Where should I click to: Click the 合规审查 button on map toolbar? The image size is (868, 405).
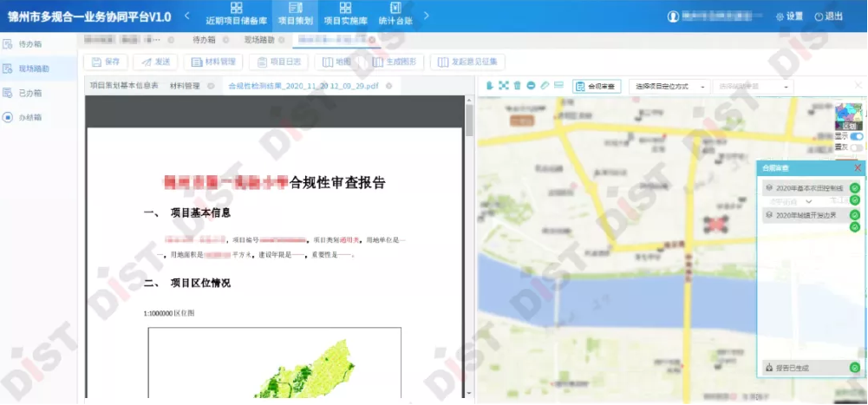pyautogui.click(x=597, y=87)
